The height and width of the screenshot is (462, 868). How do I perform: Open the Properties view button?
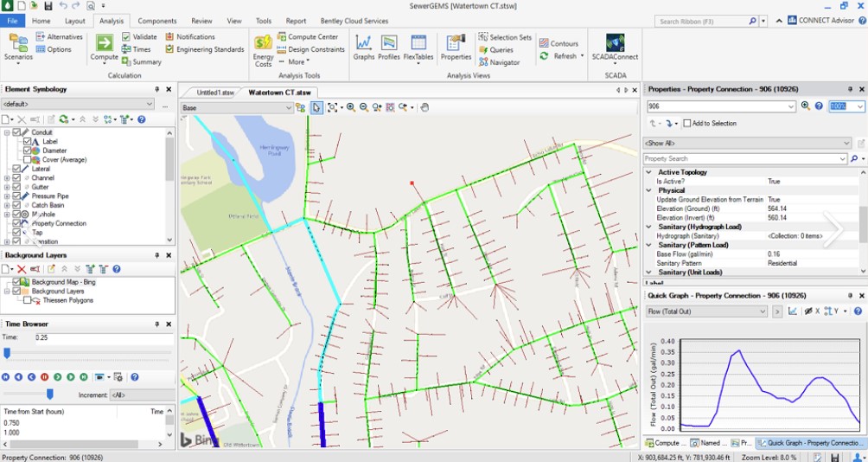coord(456,47)
